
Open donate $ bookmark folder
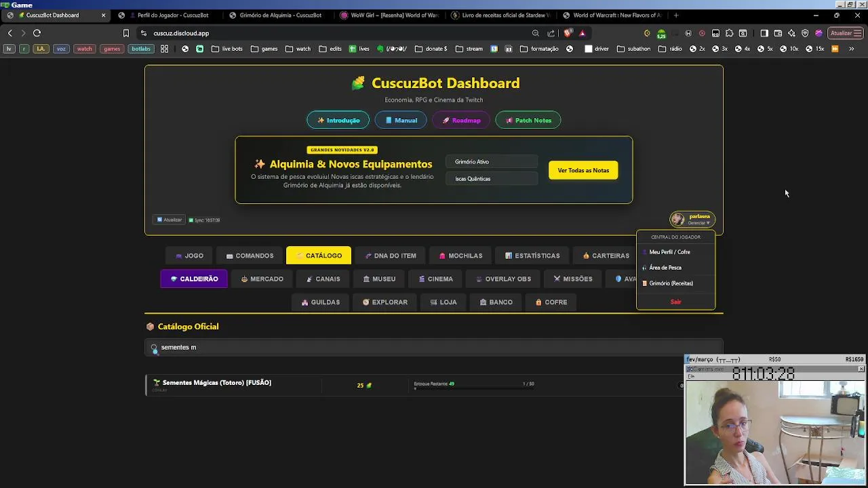[431, 49]
